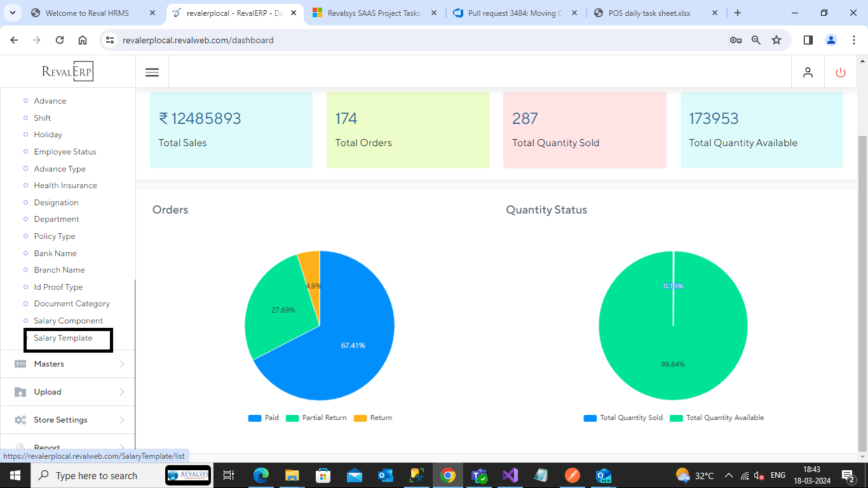Viewport: 868px width, 488px height.
Task: Click the RevalERP logo
Action: tap(67, 72)
